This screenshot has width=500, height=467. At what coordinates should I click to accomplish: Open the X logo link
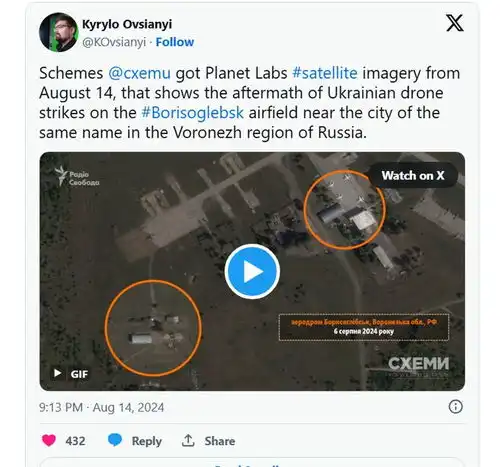pos(455,23)
